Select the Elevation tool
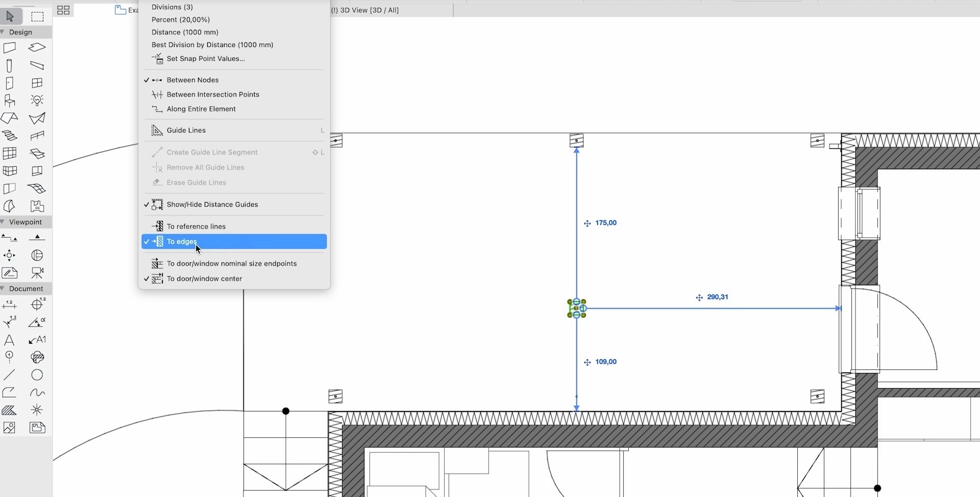This screenshot has height=497, width=980. point(37,238)
